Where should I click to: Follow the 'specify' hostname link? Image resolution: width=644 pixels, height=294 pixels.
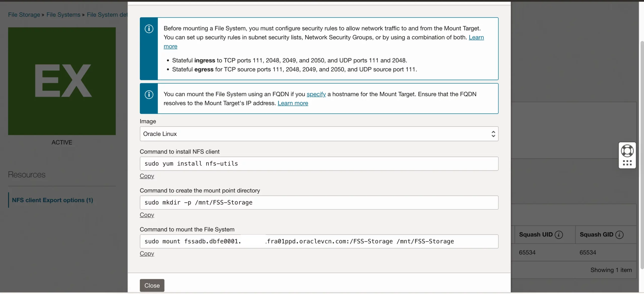(316, 94)
